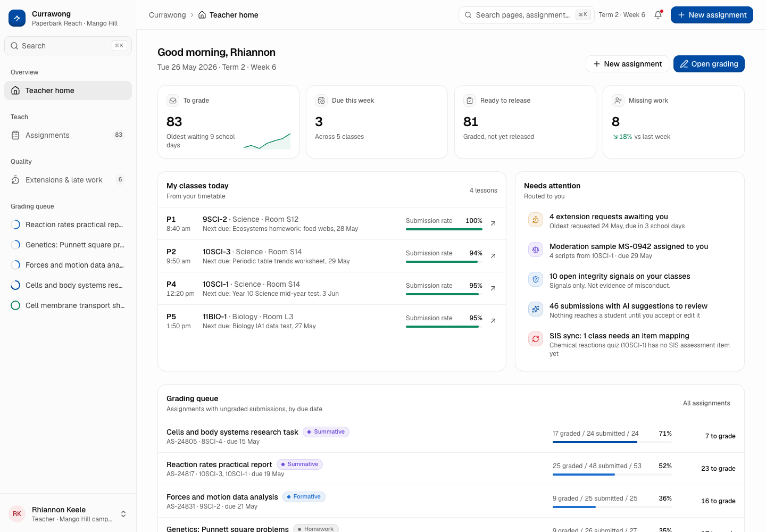Image resolution: width=766 pixels, height=532 pixels.
Task: Click the Missing work person icon
Action: coord(618,101)
